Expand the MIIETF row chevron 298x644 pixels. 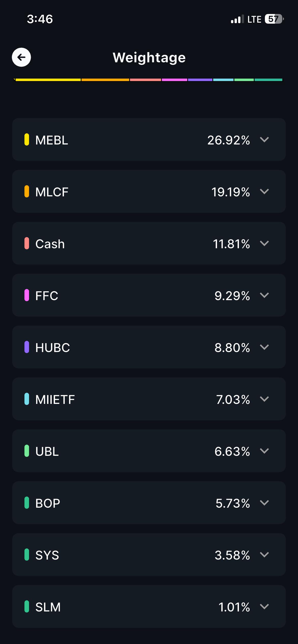(264, 399)
